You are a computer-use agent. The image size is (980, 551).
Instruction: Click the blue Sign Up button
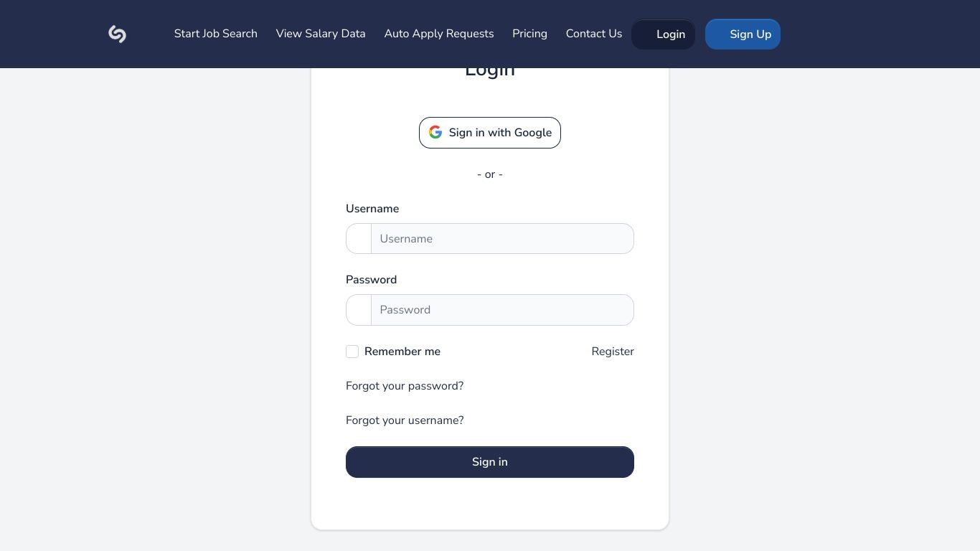pyautogui.click(x=743, y=34)
